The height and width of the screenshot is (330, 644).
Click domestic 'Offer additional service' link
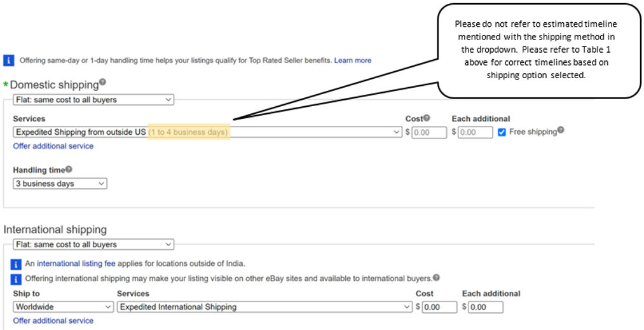tap(53, 146)
